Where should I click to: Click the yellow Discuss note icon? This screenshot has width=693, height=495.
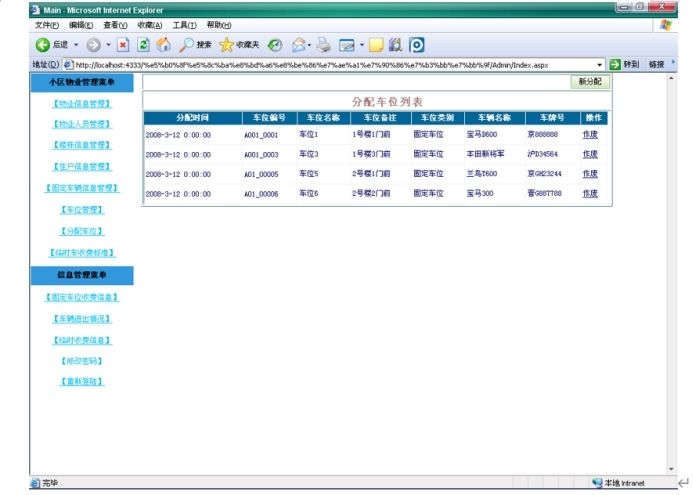376,45
